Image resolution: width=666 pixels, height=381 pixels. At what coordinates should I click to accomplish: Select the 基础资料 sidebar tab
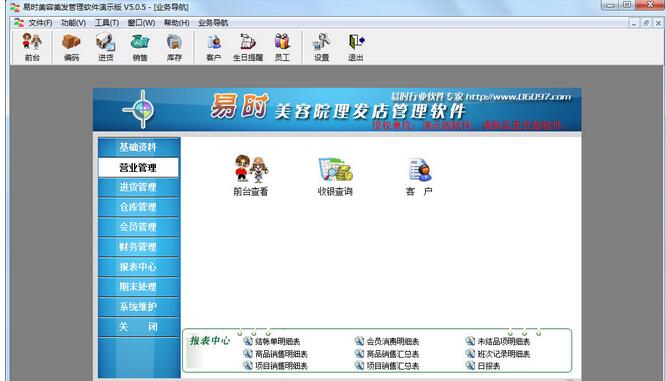coord(138,147)
